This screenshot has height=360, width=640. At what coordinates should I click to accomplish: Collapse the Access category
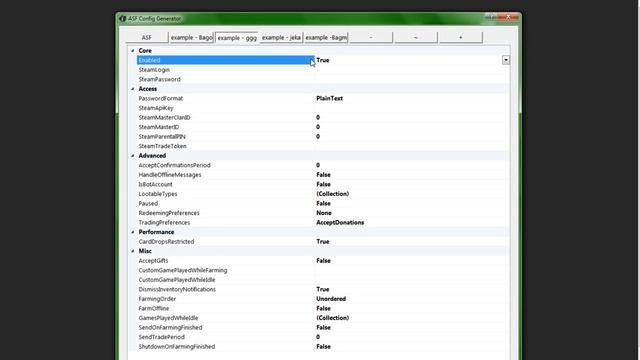pos(133,89)
